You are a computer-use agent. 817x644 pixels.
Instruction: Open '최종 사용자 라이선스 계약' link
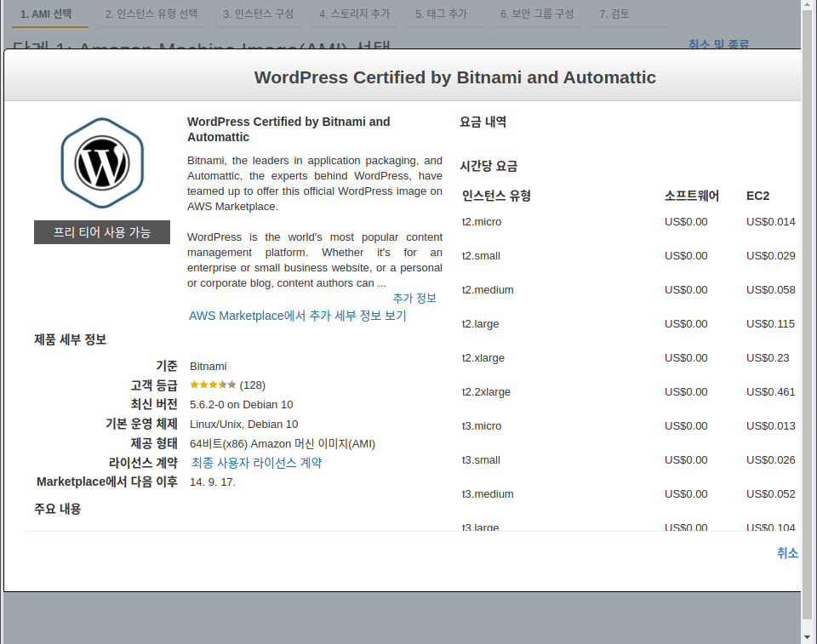[256, 463]
